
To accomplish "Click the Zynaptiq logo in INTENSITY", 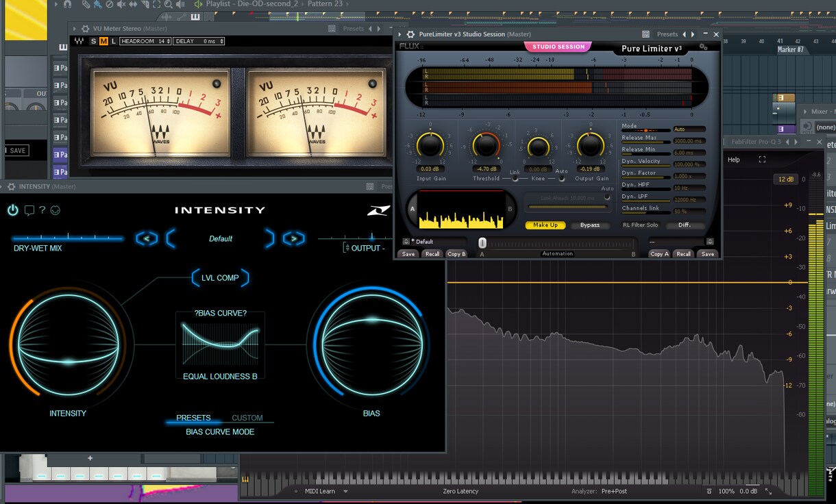I will tap(378, 211).
